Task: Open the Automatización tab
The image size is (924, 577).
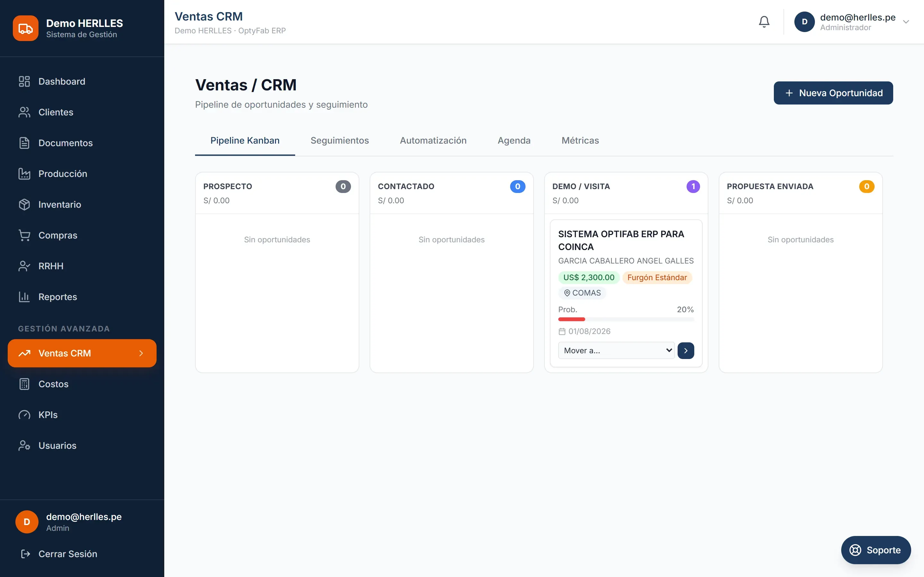Action: [x=433, y=140]
